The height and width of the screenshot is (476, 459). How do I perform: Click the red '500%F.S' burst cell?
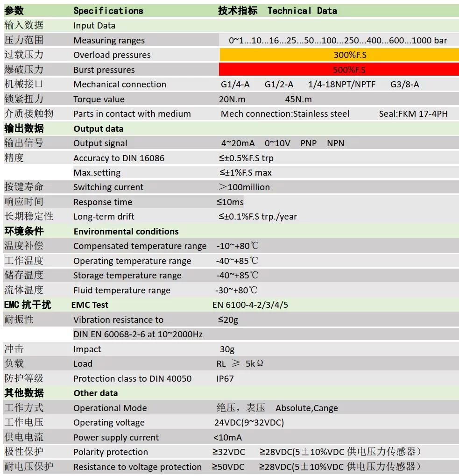339,70
